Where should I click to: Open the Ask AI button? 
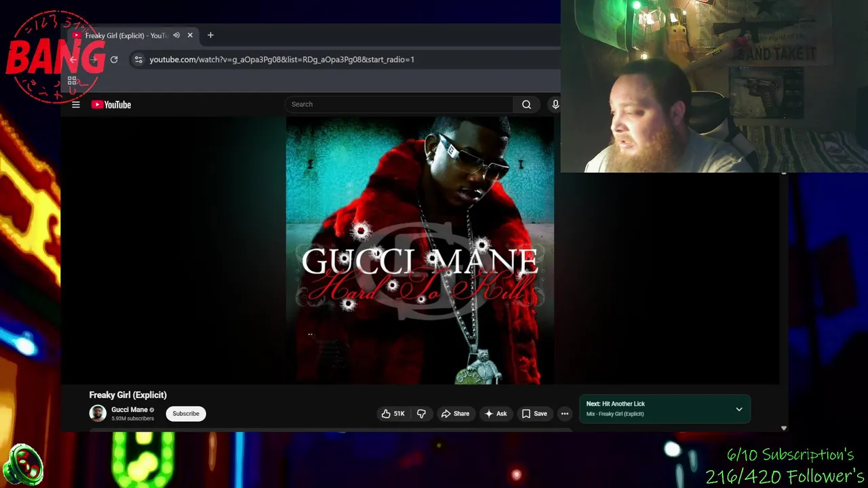(496, 413)
